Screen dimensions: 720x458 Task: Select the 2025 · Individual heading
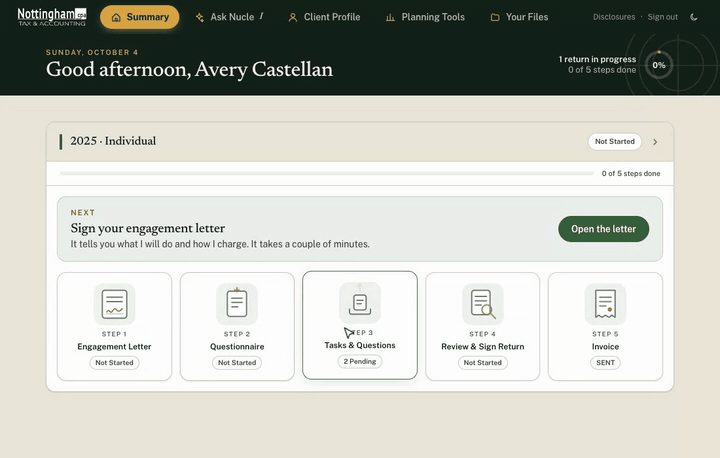113,141
